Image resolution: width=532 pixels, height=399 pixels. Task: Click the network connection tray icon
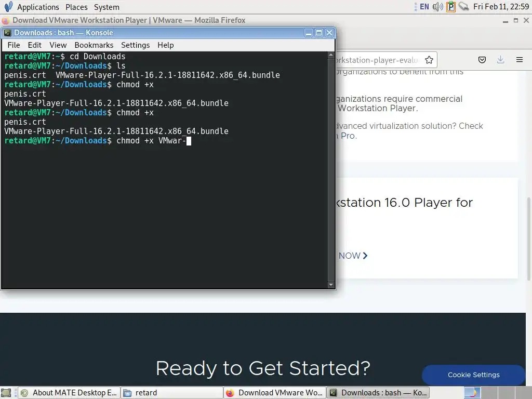pyautogui.click(x=463, y=6)
